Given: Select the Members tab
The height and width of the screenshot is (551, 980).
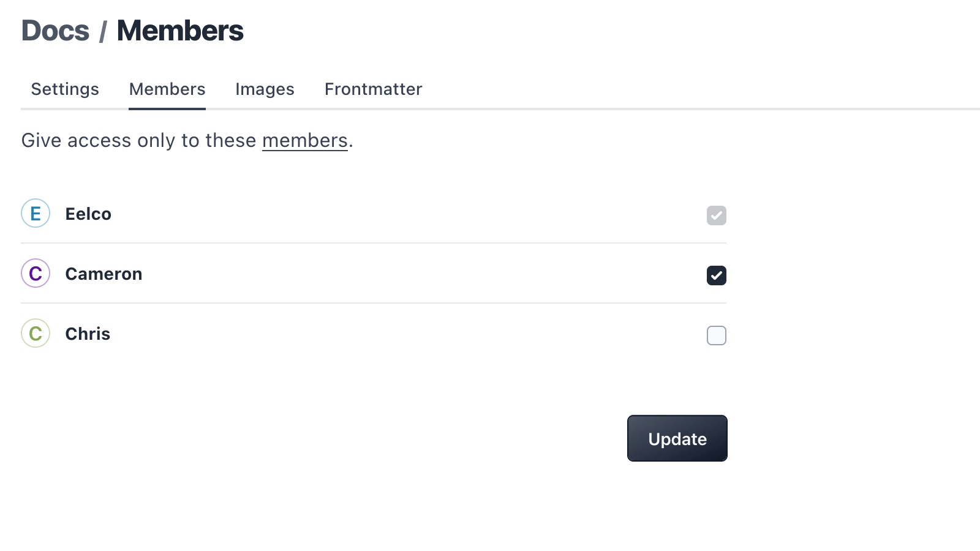Looking at the screenshot, I should pyautogui.click(x=167, y=89).
